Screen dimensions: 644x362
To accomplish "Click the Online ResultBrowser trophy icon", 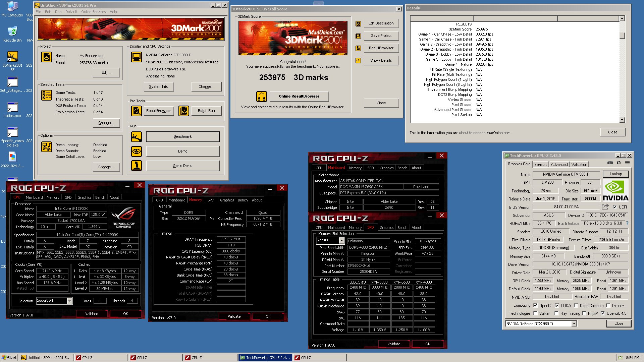I will pos(262,97).
